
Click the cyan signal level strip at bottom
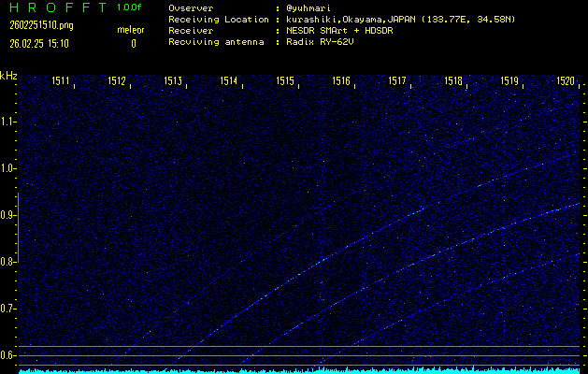[x=299, y=370]
